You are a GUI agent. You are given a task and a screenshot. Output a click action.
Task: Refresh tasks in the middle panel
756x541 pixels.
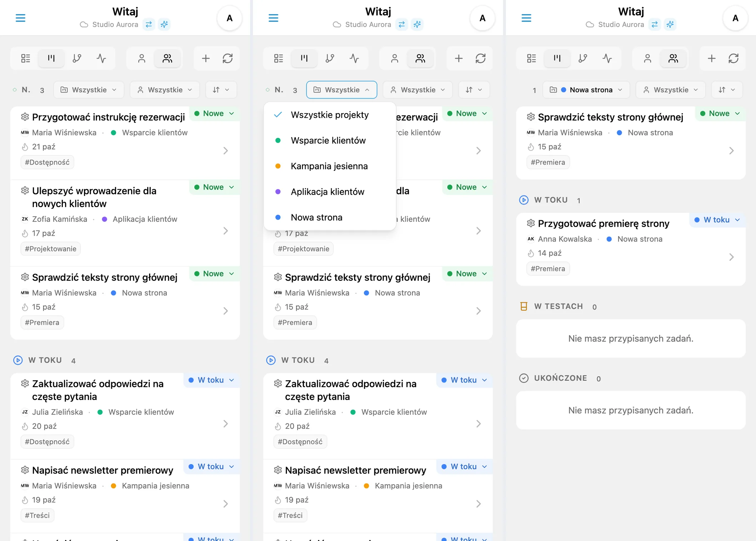tap(481, 58)
